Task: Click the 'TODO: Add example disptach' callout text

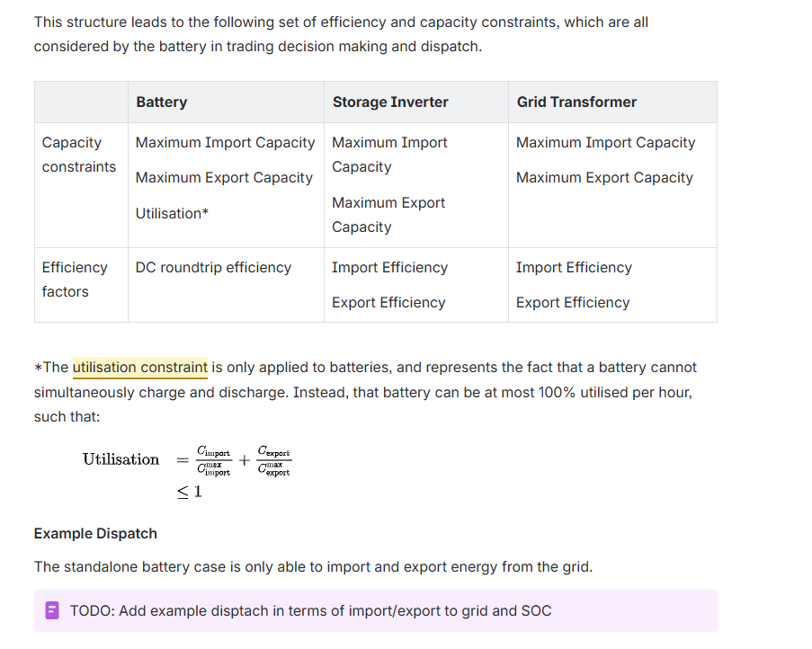Action: click(311, 610)
